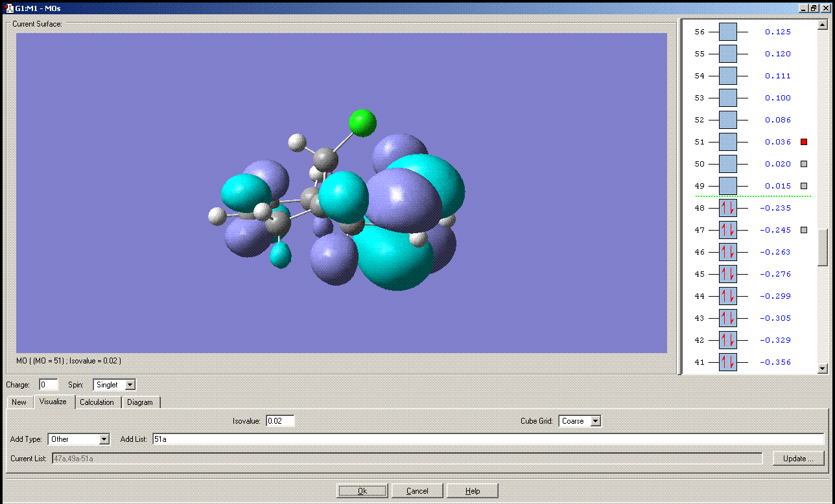This screenshot has height=504, width=835.
Task: Click the Cancel button
Action: click(x=417, y=490)
